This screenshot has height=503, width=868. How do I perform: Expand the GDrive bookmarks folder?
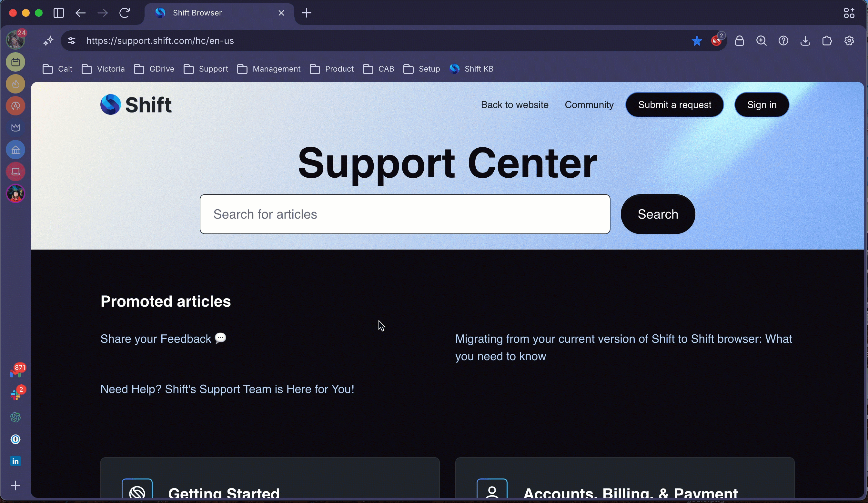pyautogui.click(x=154, y=69)
